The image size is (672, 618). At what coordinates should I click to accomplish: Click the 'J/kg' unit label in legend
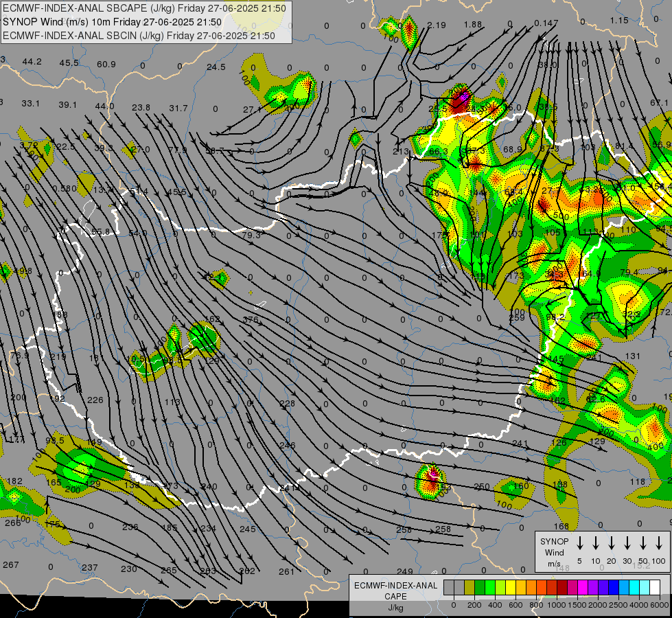(x=395, y=608)
